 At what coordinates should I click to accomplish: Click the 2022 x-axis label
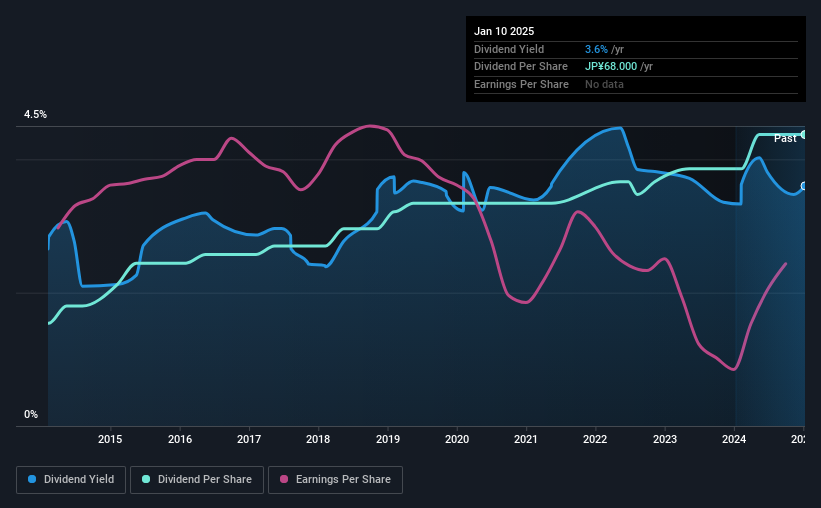point(595,439)
